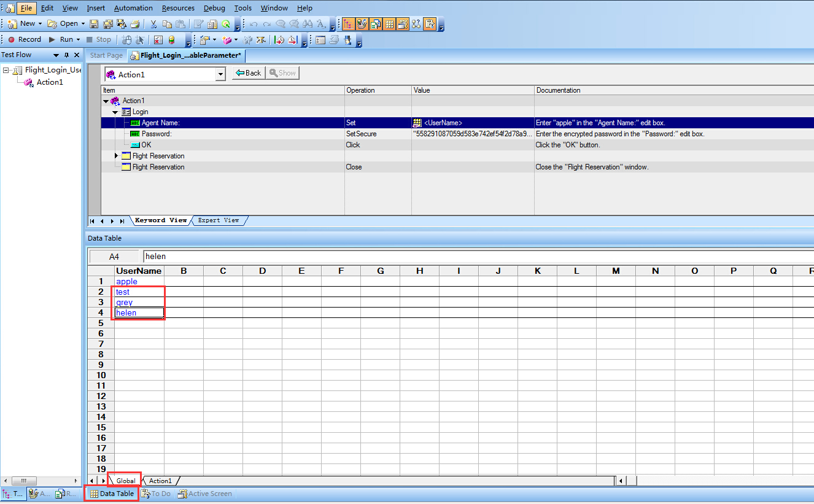Click the Find binoculars icon
The image size is (814, 504).
[308, 24]
